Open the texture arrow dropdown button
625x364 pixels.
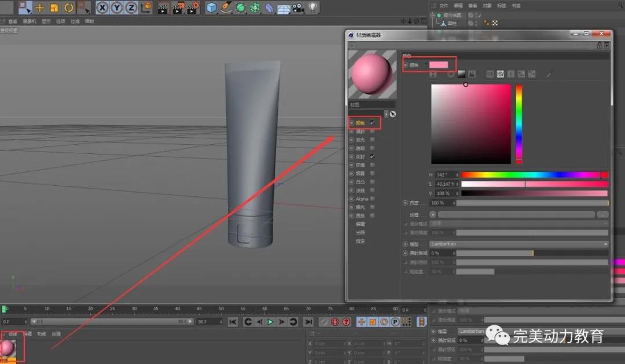pos(433,214)
